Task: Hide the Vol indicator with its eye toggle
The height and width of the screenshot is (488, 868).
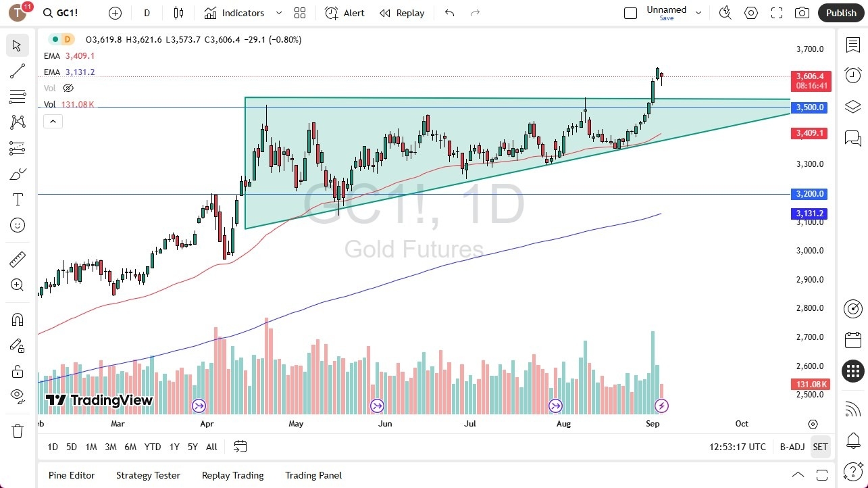Action: [x=68, y=88]
